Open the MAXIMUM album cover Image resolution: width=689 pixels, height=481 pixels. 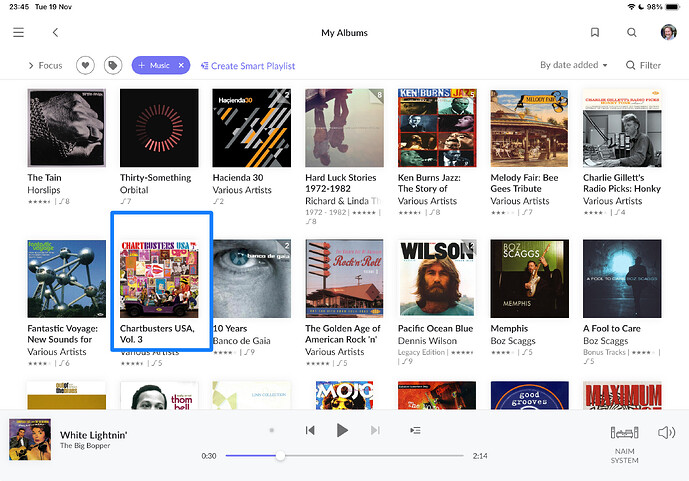coord(622,395)
